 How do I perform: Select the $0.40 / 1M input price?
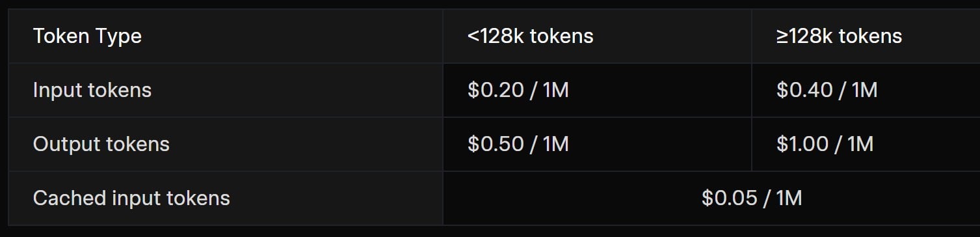click(827, 90)
